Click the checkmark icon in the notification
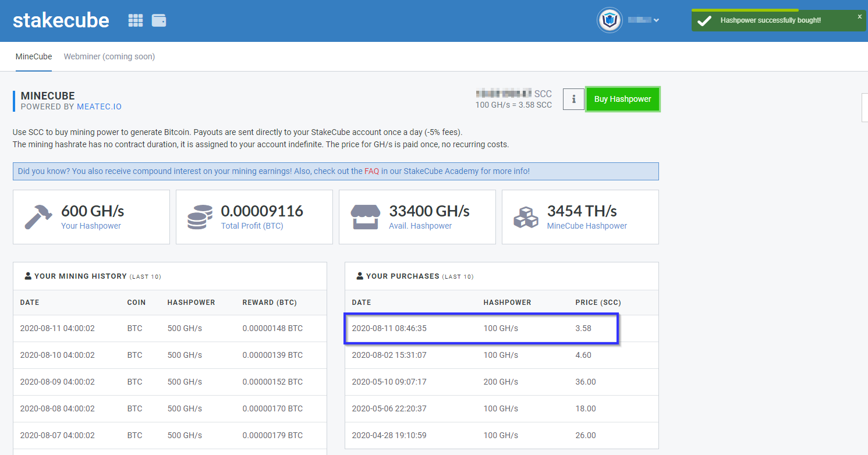This screenshot has height=455, width=868. coord(704,20)
